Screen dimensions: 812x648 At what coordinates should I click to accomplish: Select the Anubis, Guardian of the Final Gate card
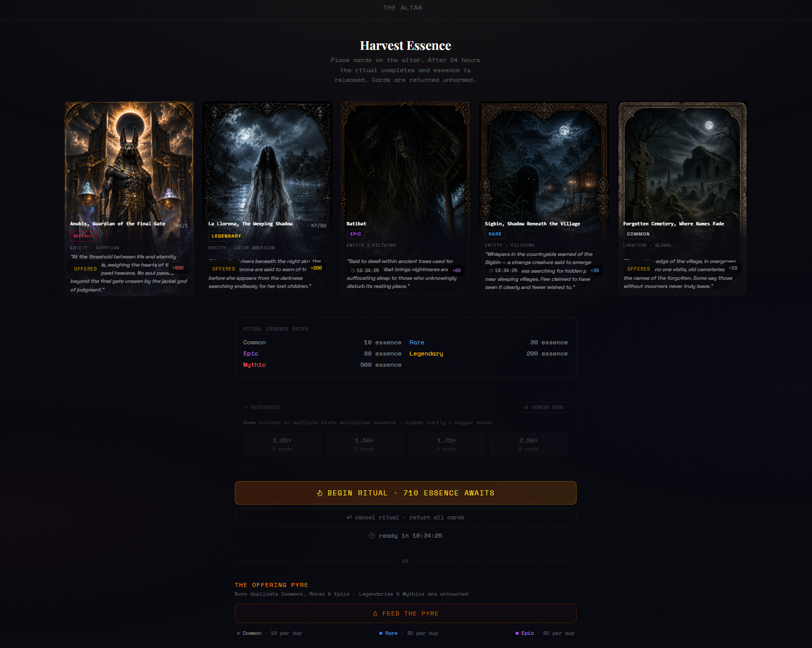point(129,198)
